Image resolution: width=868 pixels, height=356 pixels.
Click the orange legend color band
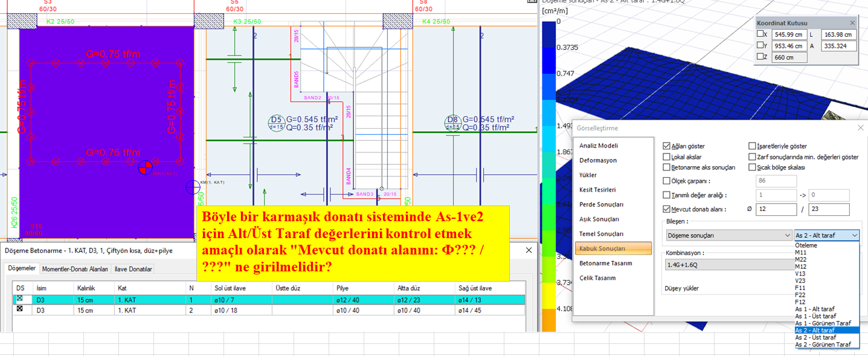click(548, 320)
